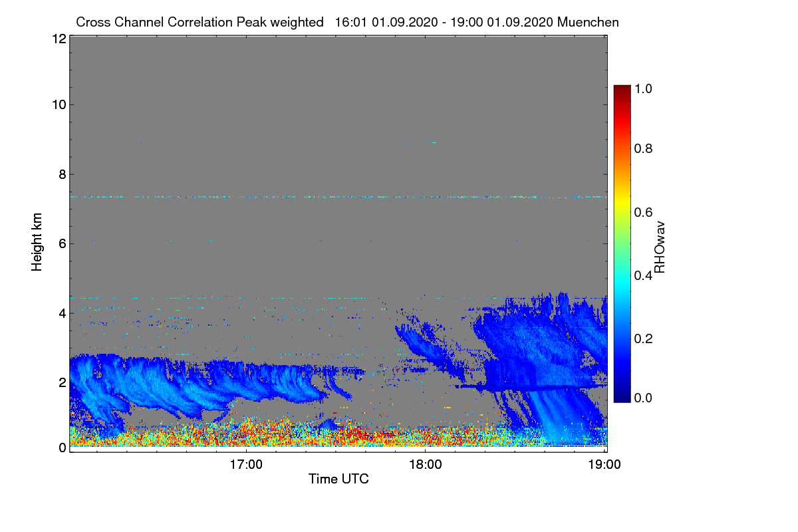Click the colorbar value label '0.8'
Viewport: 798px width, 532px height.
[x=644, y=148]
